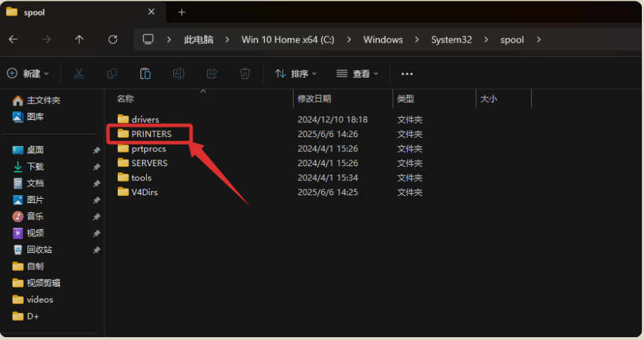Open 下载 in the sidebar
Screen dimensions: 644x340
point(35,167)
